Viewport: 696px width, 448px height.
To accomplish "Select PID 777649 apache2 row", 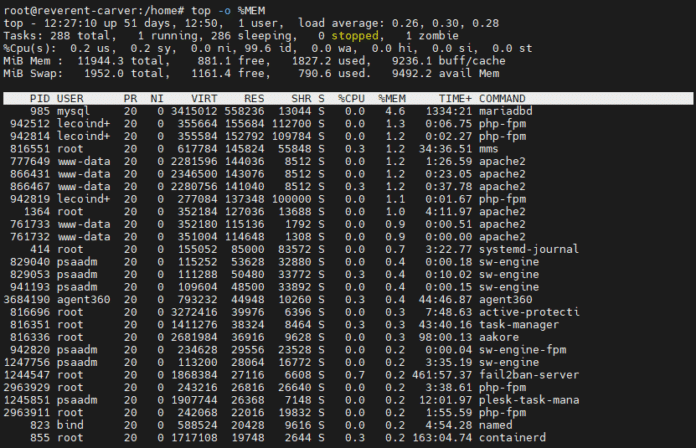I will tap(348, 161).
